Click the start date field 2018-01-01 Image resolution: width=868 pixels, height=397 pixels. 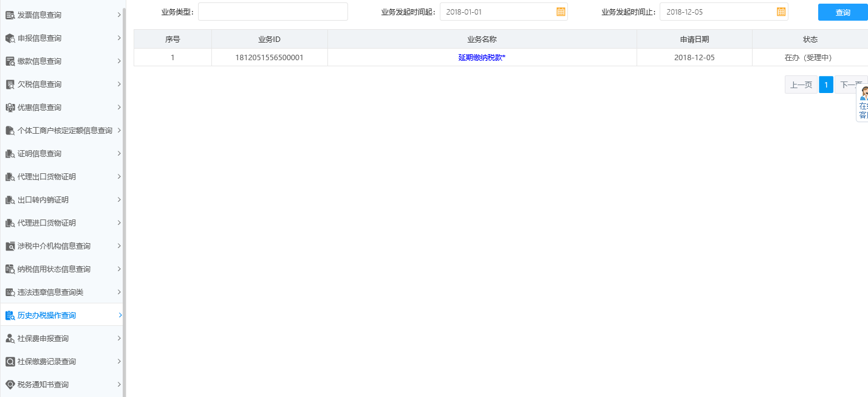pos(504,12)
